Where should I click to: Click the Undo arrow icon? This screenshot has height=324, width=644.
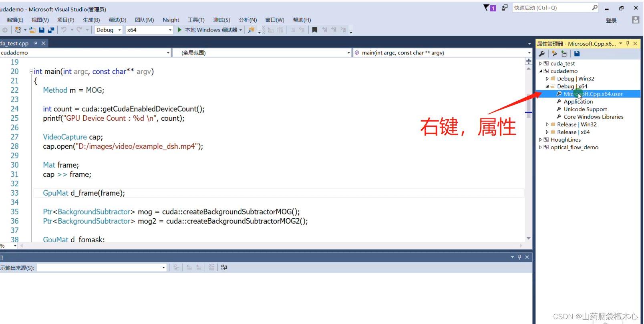(x=64, y=30)
